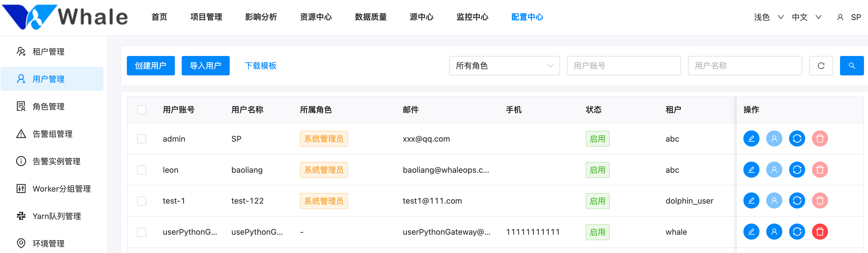
Task: Reset password icon for leon user
Action: tap(797, 170)
